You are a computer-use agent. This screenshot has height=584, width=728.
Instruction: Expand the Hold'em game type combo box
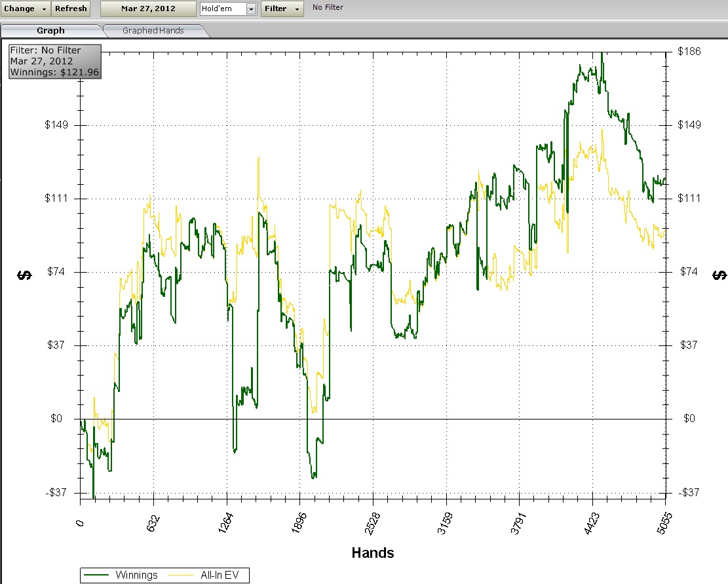(x=251, y=9)
